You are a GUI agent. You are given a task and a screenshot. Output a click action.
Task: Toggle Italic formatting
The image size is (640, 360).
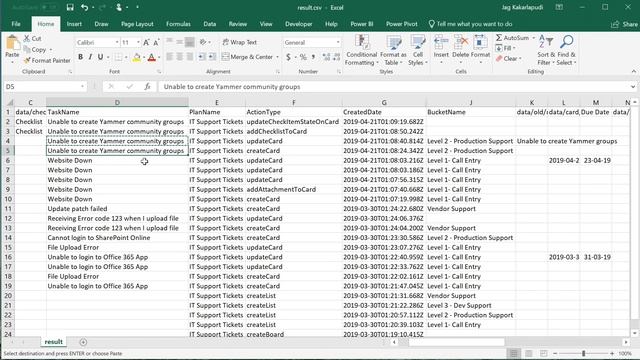90,57
